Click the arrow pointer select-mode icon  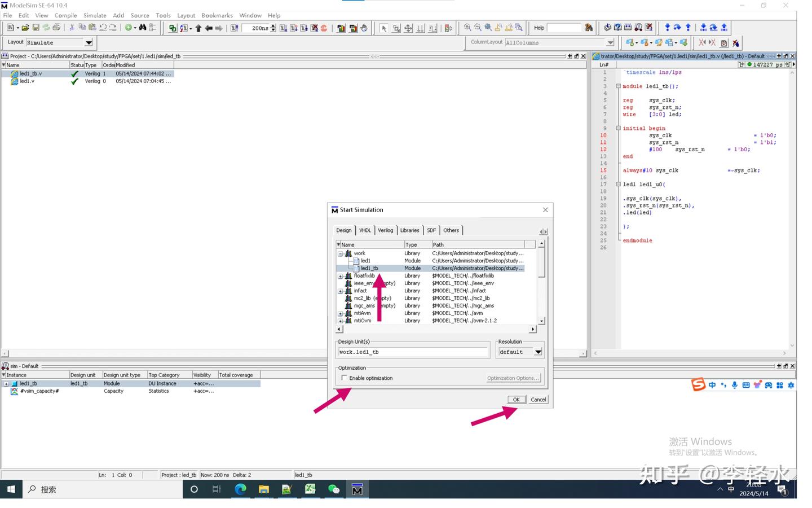pos(383,28)
